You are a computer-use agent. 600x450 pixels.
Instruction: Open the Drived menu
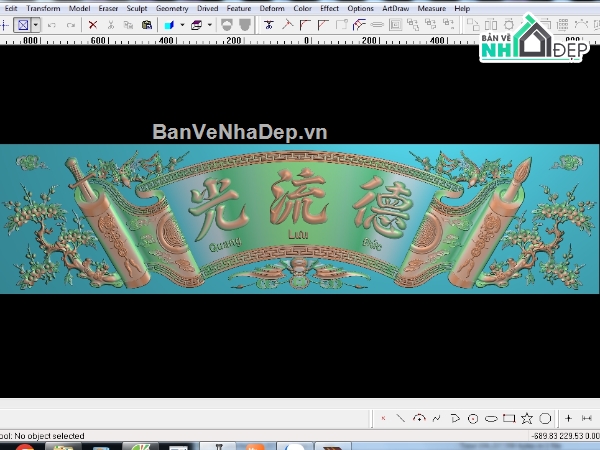click(207, 8)
